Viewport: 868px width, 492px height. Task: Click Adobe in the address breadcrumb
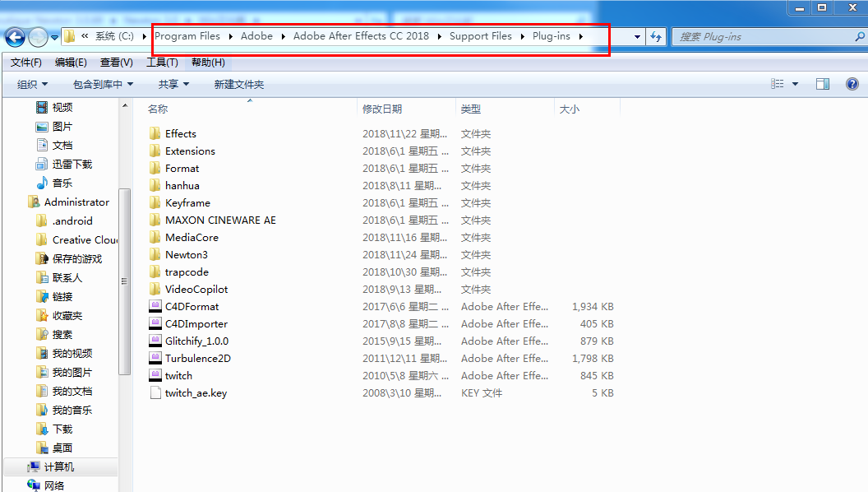tap(256, 36)
